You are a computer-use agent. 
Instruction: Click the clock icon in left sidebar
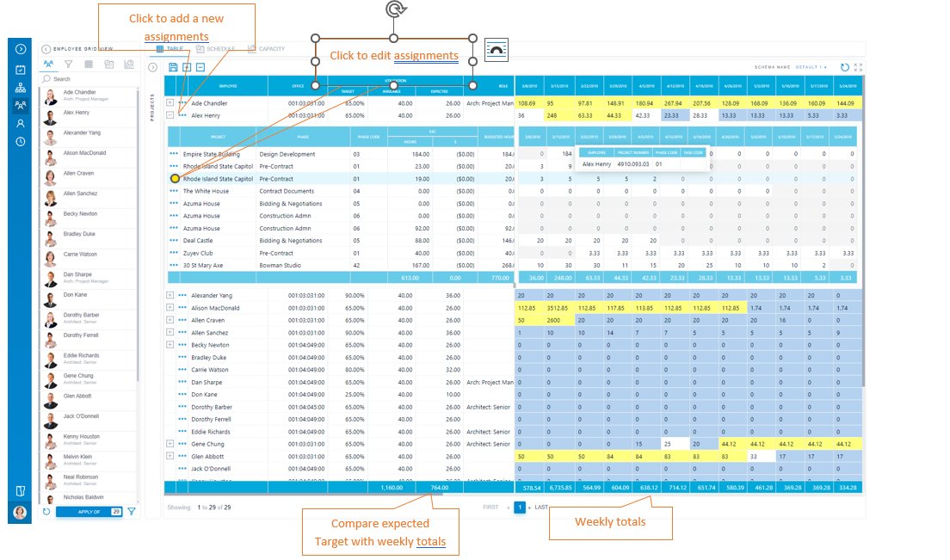pyautogui.click(x=21, y=141)
